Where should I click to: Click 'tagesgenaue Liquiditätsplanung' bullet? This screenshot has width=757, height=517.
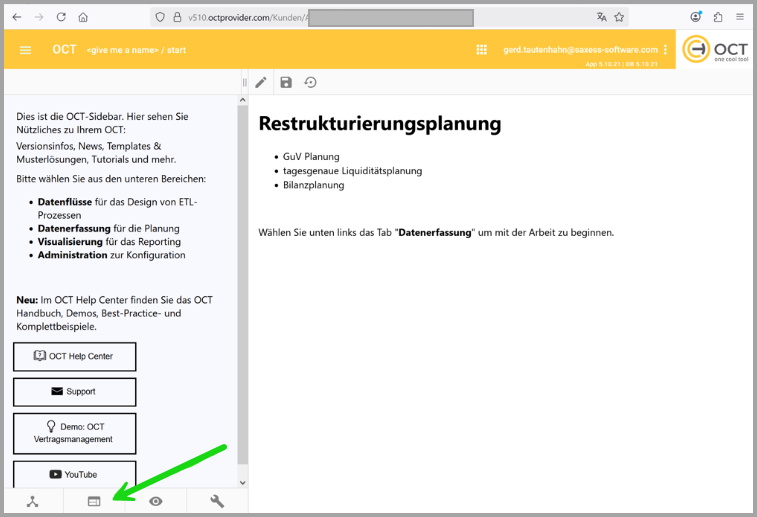tap(352, 171)
